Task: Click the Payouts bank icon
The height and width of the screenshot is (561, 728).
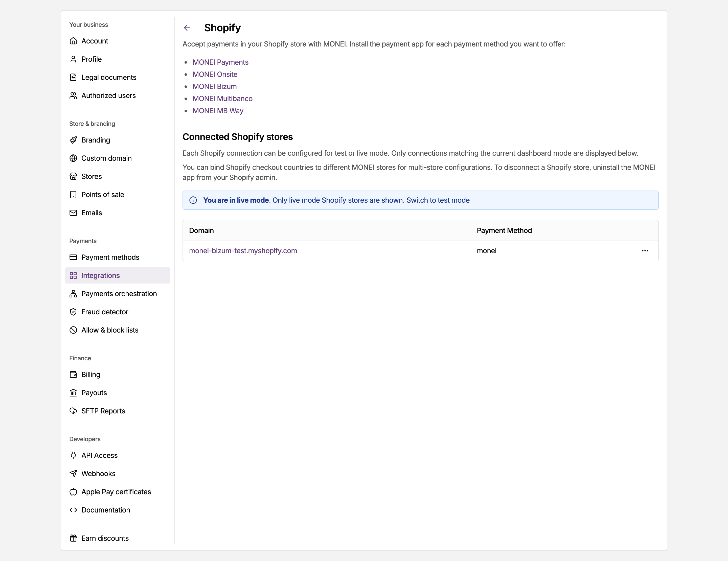Action: pyautogui.click(x=73, y=393)
